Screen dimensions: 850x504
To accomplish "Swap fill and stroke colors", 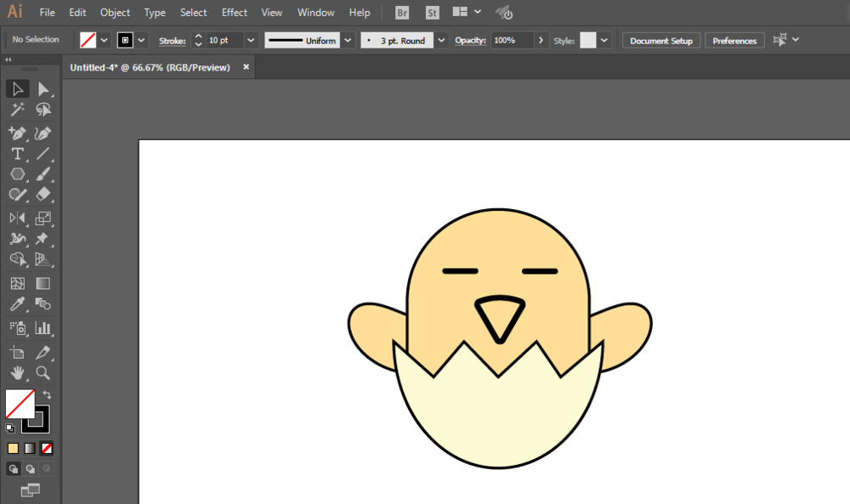I will 48,395.
